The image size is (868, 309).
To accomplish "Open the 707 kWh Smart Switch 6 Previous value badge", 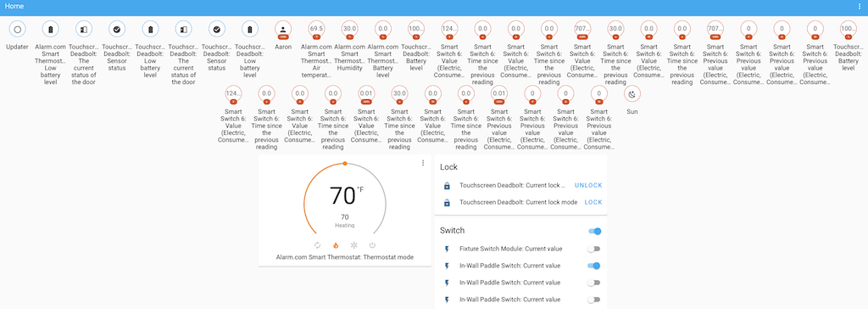I will tap(715, 29).
